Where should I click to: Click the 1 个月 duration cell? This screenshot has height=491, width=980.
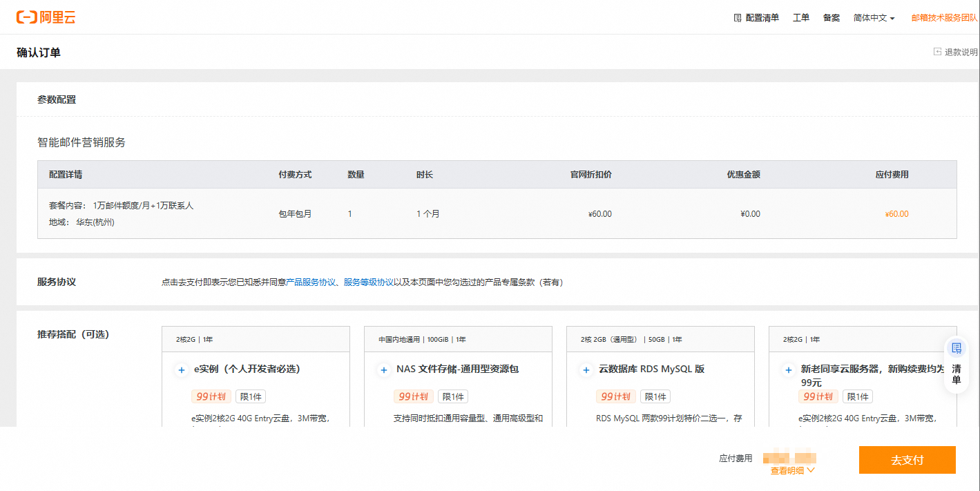[x=427, y=214]
